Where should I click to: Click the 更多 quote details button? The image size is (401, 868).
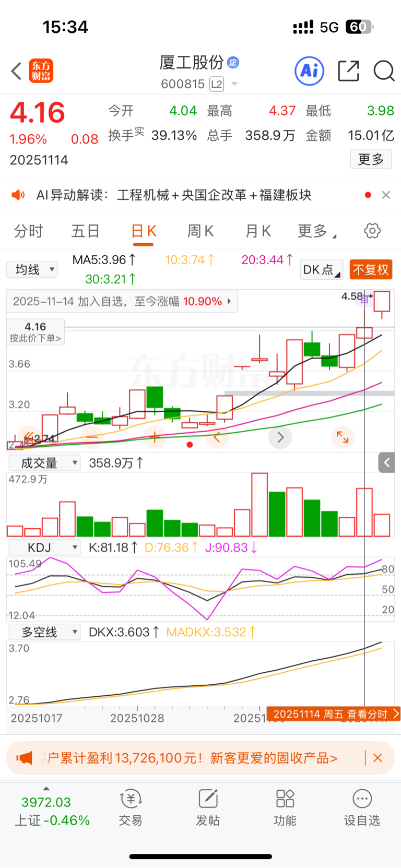click(x=371, y=159)
